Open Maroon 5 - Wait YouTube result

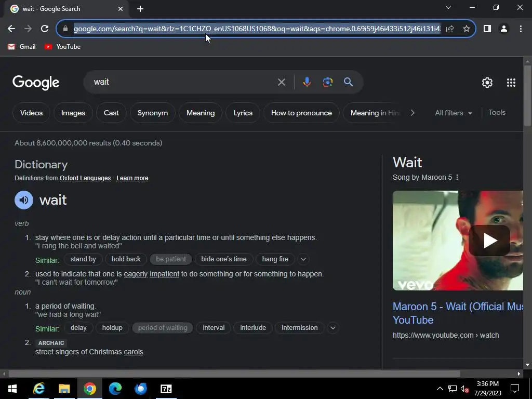(458, 313)
